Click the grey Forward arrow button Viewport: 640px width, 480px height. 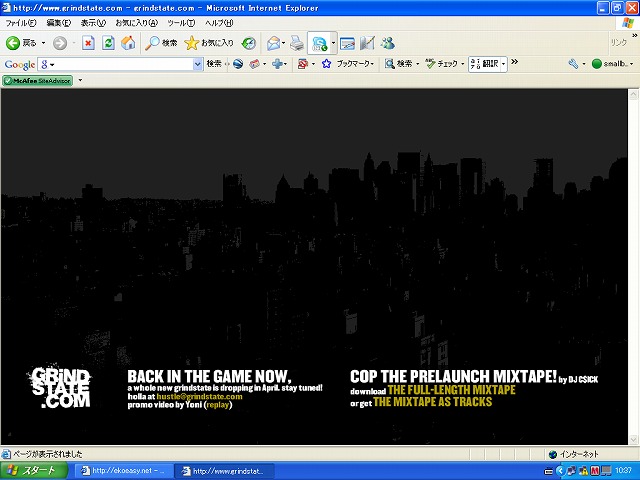(x=60, y=43)
